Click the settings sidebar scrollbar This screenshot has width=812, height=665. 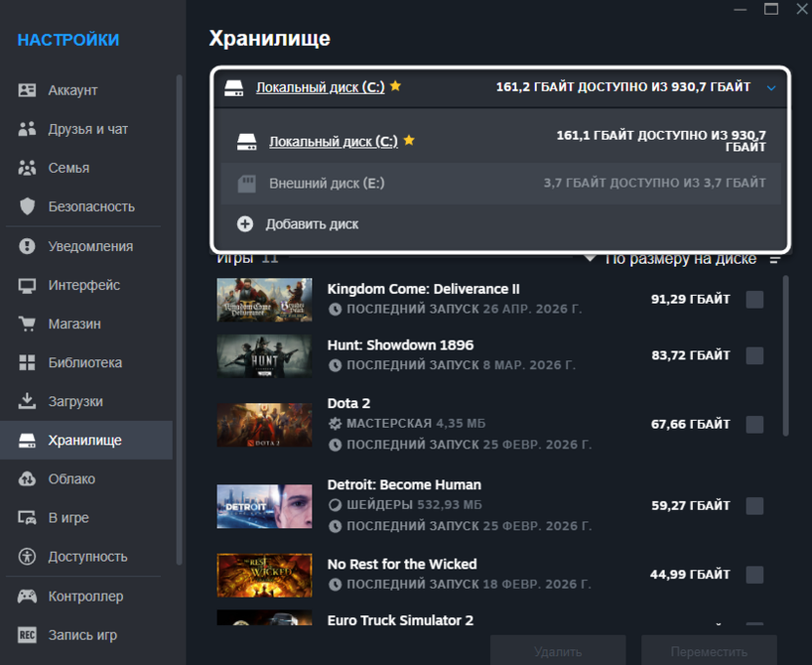tap(180, 319)
